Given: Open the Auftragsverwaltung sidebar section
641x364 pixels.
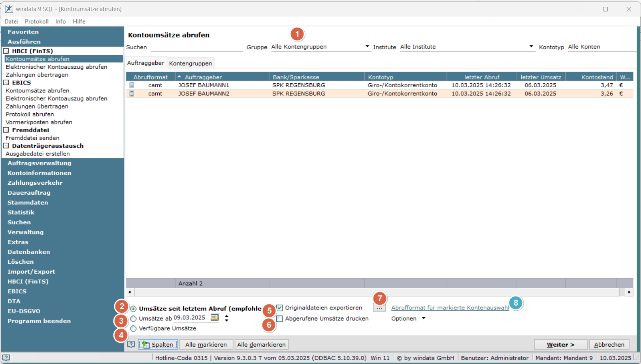Looking at the screenshot, I should coord(40,163).
